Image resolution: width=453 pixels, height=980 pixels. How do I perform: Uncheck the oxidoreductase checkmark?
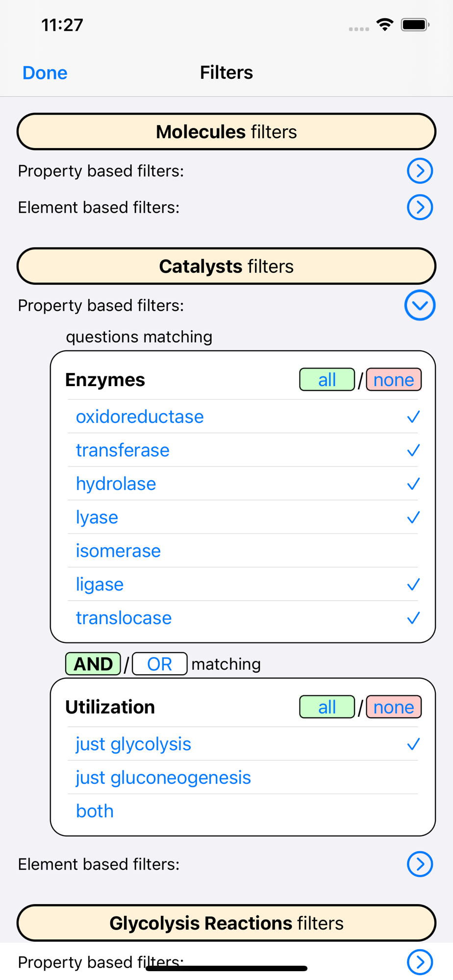click(x=413, y=417)
